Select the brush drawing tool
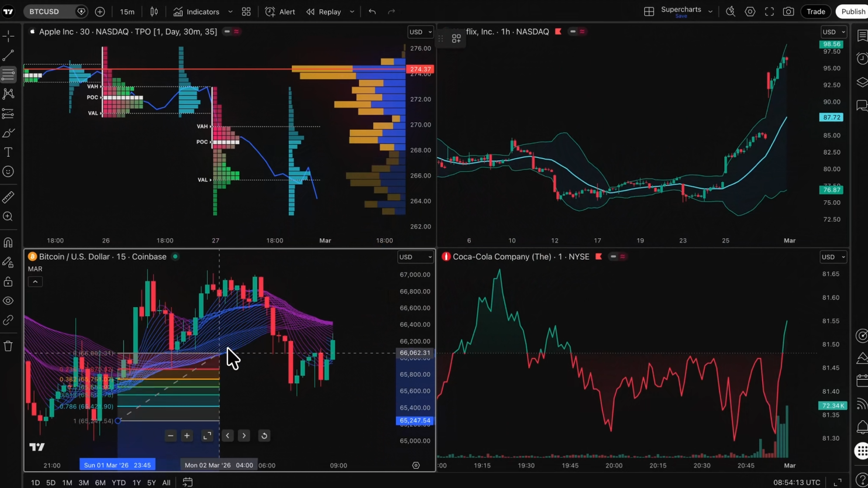This screenshot has height=488, width=868. [8, 133]
